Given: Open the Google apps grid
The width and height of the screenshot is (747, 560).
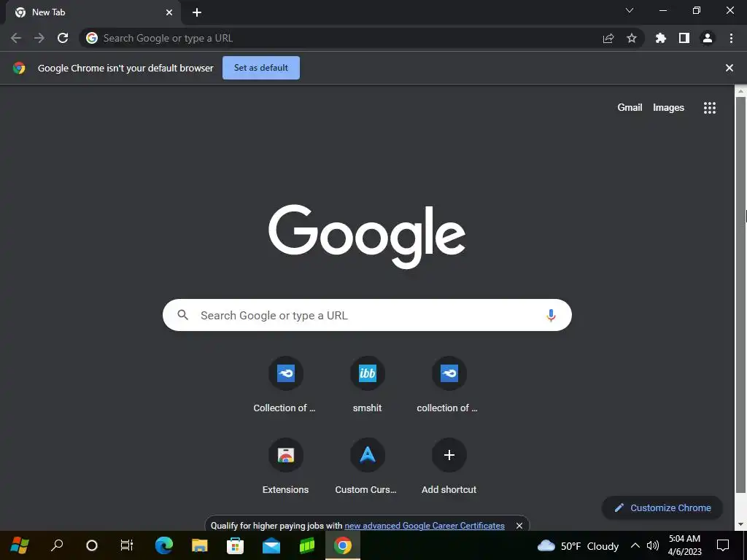Looking at the screenshot, I should click(x=710, y=108).
